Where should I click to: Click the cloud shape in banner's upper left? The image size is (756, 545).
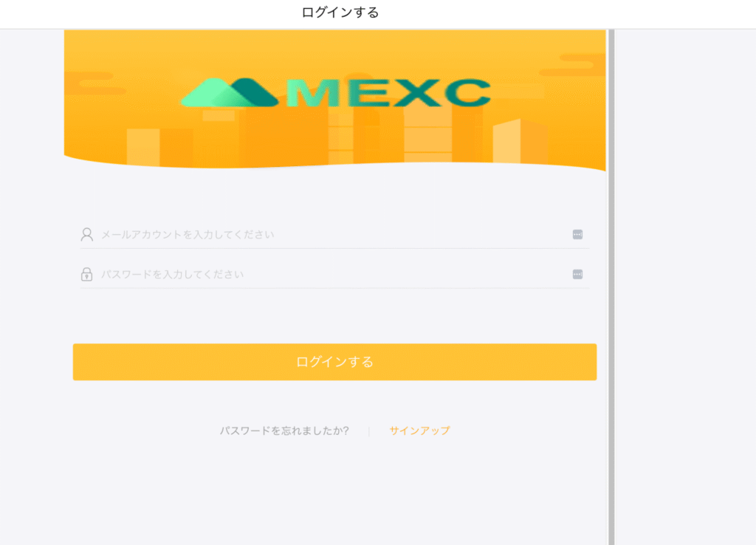[92, 83]
